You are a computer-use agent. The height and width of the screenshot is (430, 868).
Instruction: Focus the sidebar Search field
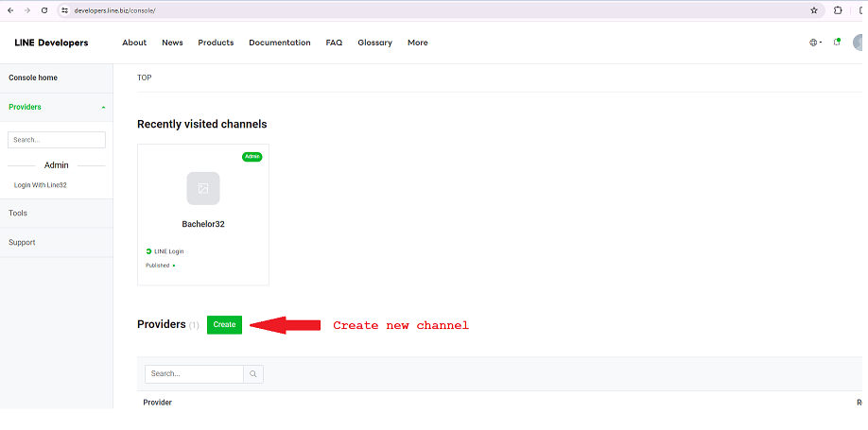click(57, 140)
